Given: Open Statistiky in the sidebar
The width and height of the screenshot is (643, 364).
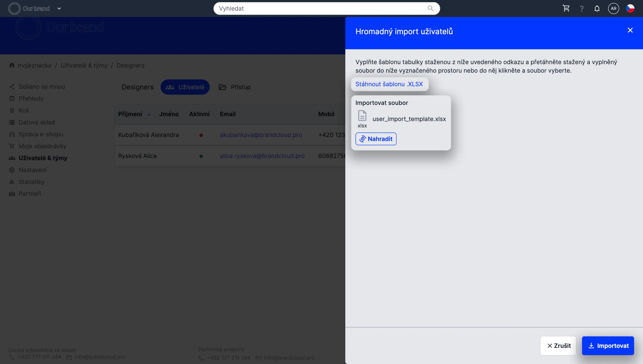Looking at the screenshot, I should point(31,182).
